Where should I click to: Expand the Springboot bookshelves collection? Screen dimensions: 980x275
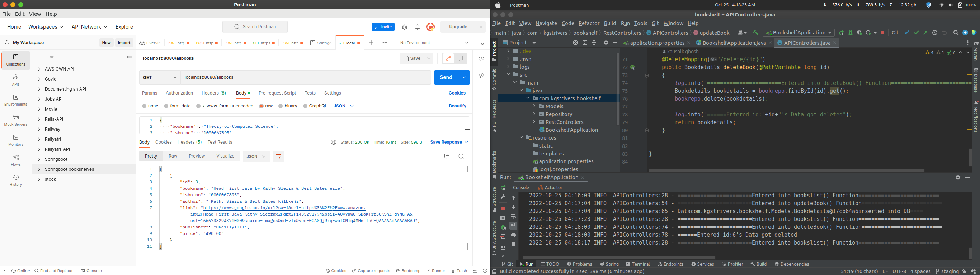coord(39,169)
